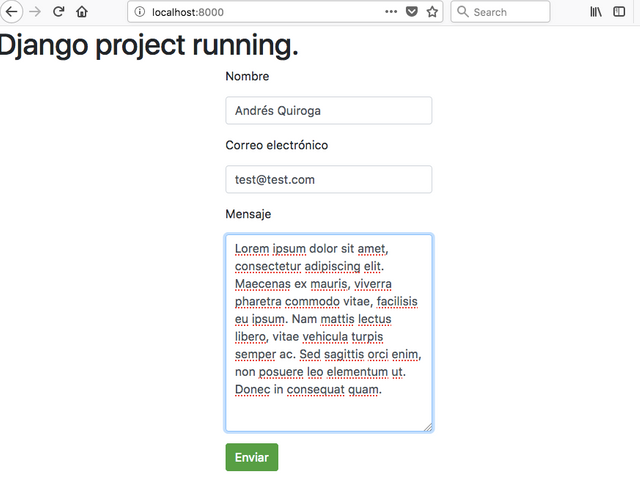
Task: Reload the page with the refresh icon
Action: (x=58, y=12)
